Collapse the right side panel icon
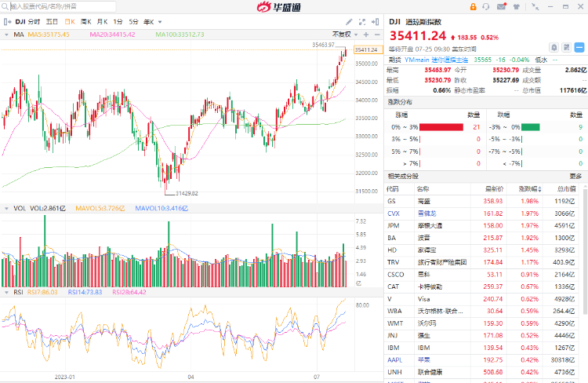 pos(375,22)
